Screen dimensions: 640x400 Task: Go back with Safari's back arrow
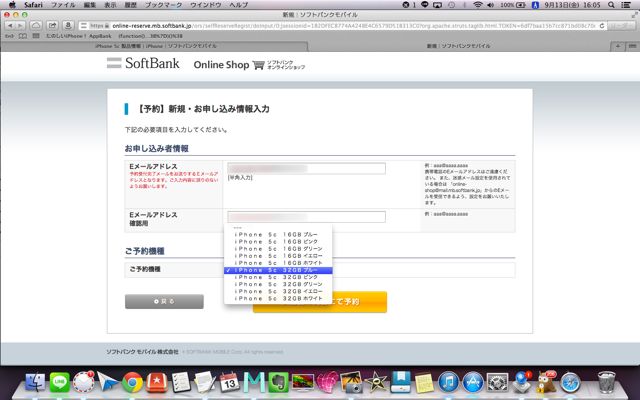10,25
